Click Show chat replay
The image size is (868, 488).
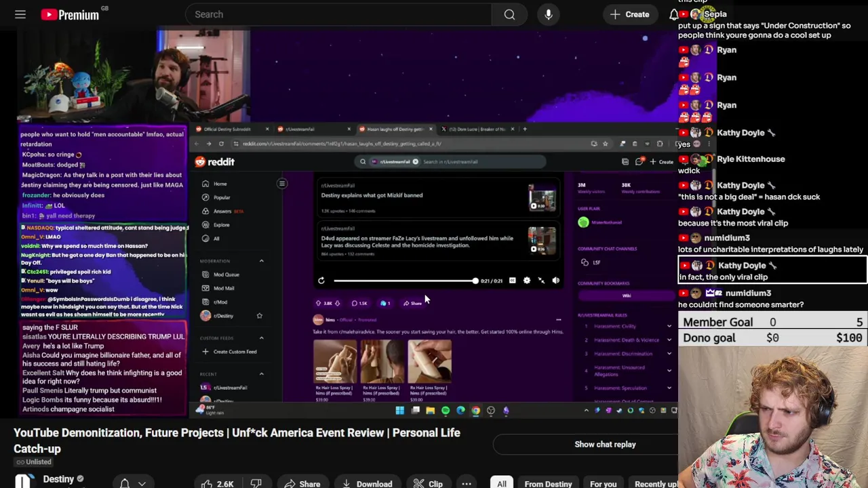click(605, 444)
